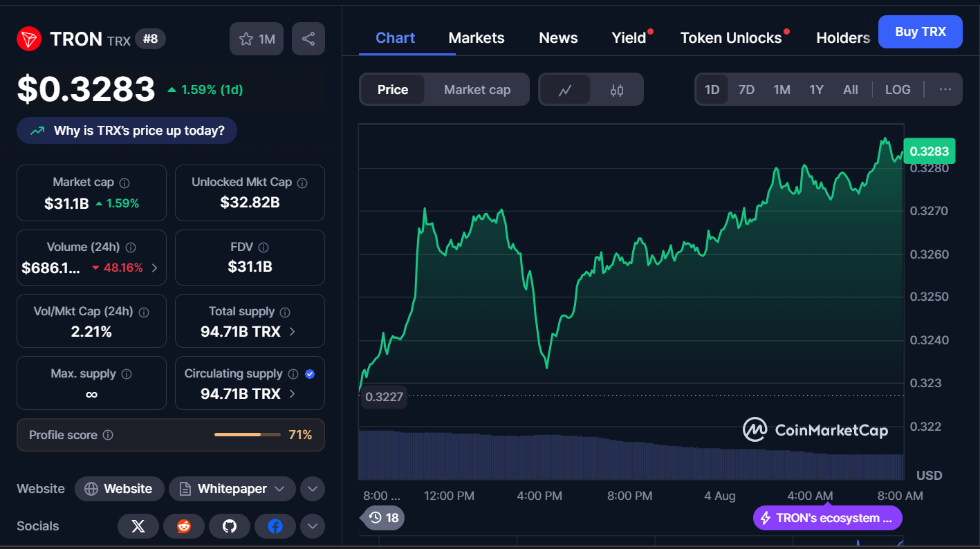This screenshot has height=549, width=980.
Task: Click the TRON logo icon
Action: [29, 39]
